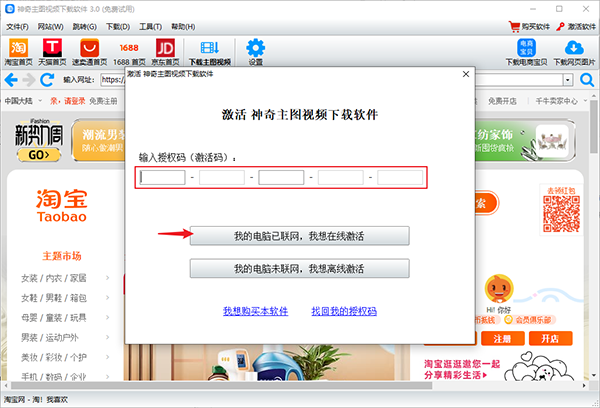Open the 1688 homepage toolbar icon
The height and width of the screenshot is (408, 600).
coord(127,48)
